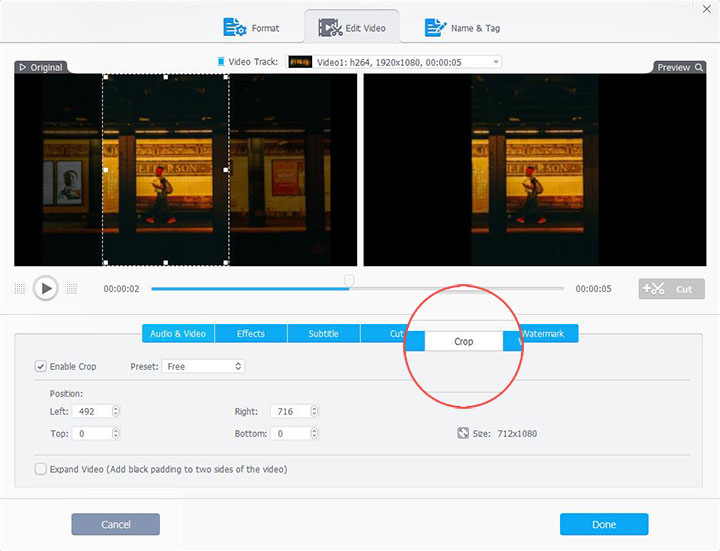The width and height of the screenshot is (720, 551).
Task: Click the Name & Tag pencil icon
Action: click(435, 27)
